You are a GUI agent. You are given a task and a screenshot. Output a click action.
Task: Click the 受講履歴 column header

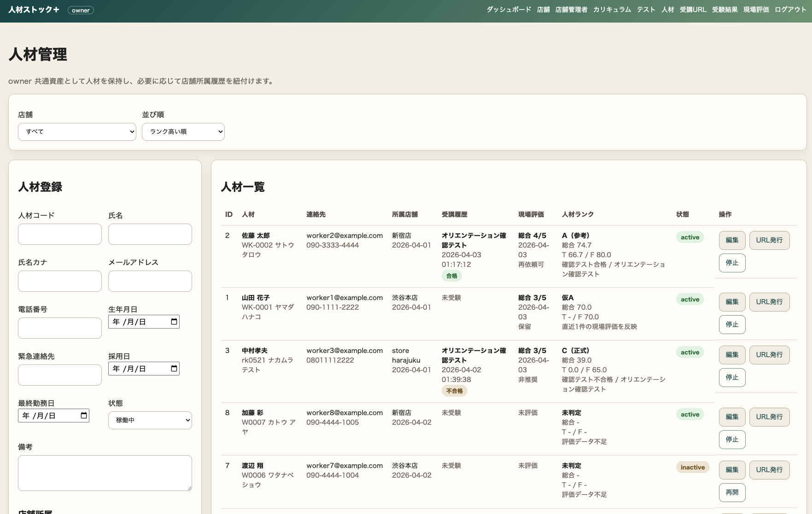point(455,214)
